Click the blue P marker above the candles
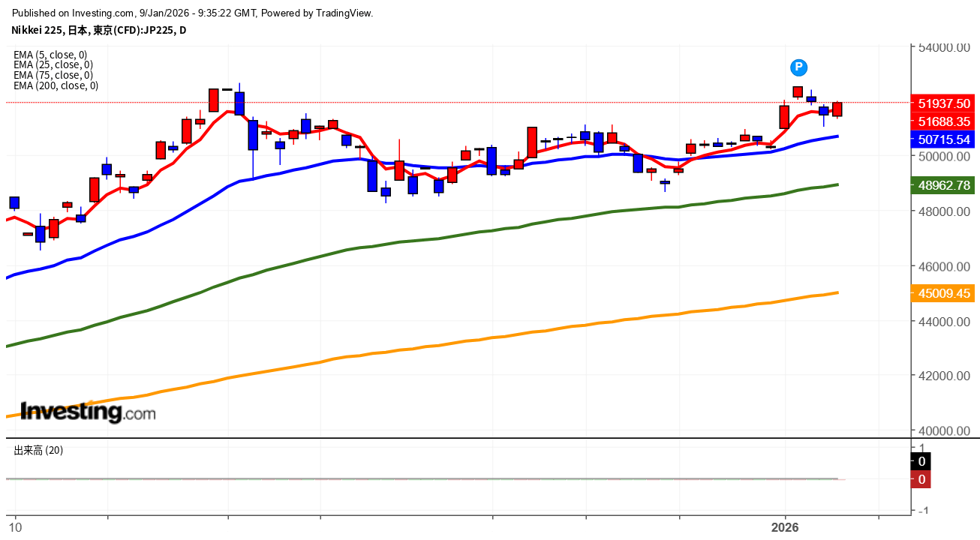 coord(799,67)
